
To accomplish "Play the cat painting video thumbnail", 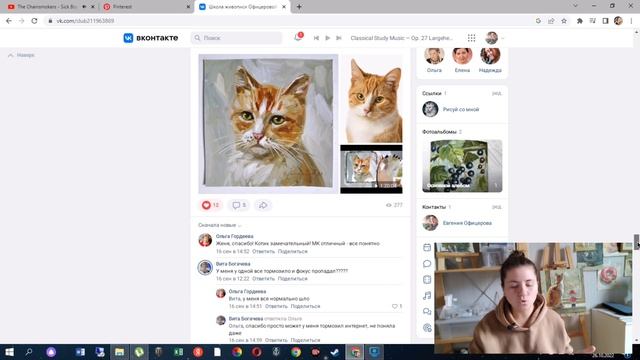I will pos(371,169).
